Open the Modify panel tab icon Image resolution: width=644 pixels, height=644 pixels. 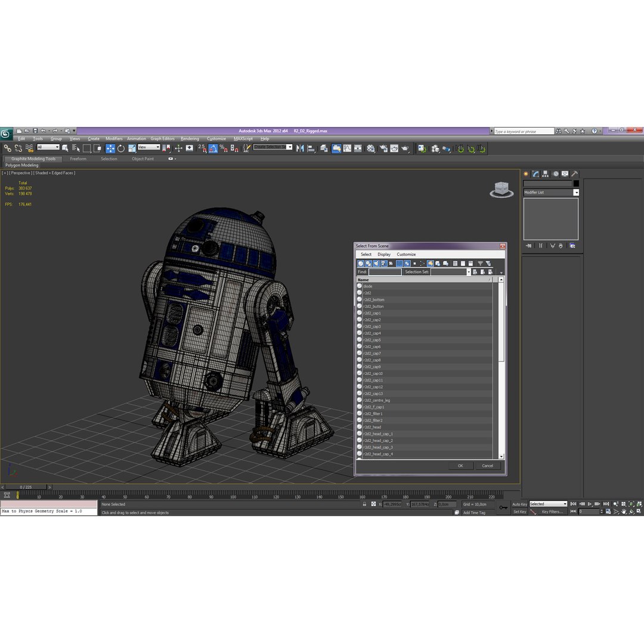point(535,174)
